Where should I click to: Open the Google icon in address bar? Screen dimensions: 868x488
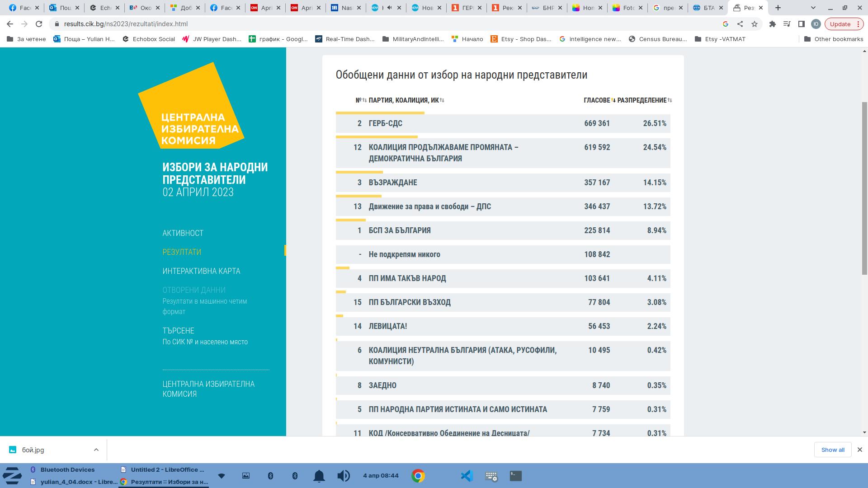pos(726,24)
